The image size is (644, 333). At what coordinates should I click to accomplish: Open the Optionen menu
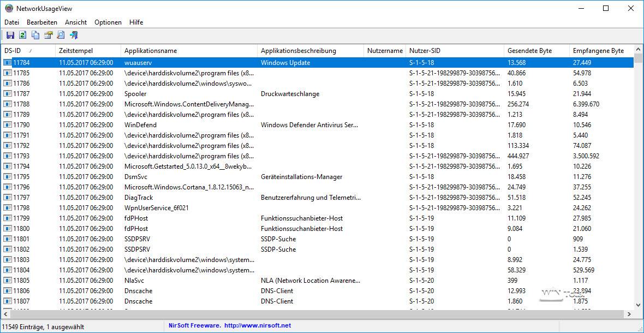point(108,22)
